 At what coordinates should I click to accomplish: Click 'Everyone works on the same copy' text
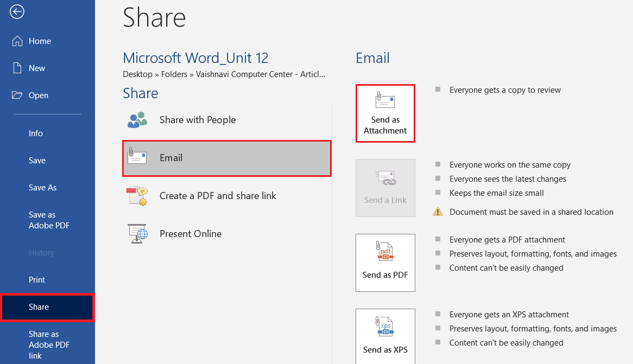click(510, 165)
